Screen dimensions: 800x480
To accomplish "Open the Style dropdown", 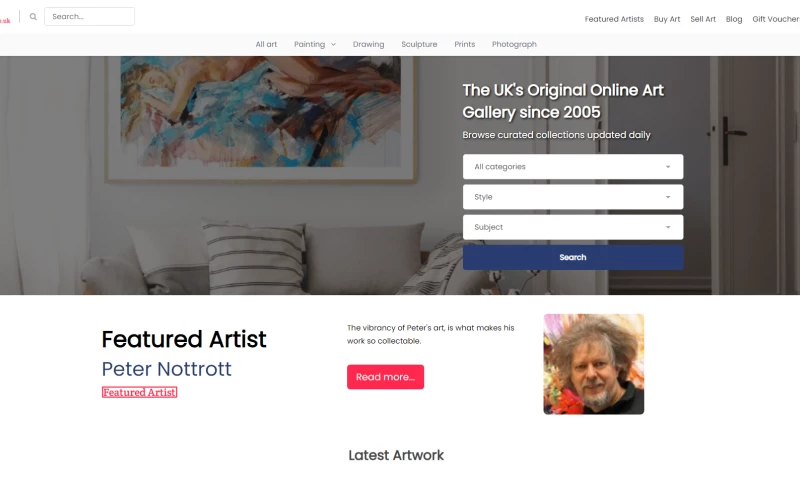I will pos(572,197).
